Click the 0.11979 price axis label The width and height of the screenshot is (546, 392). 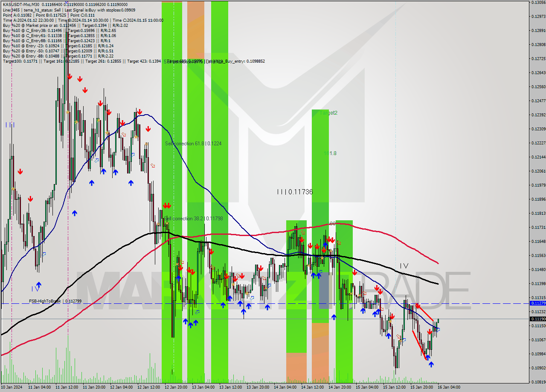[x=538, y=185]
